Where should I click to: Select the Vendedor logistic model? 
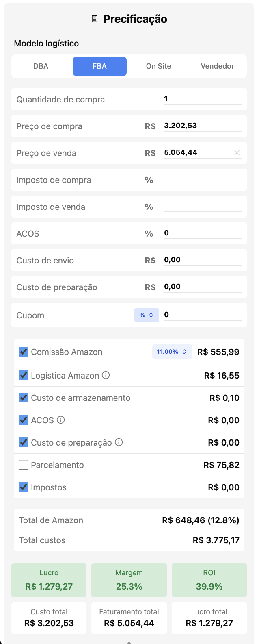pos(217,66)
